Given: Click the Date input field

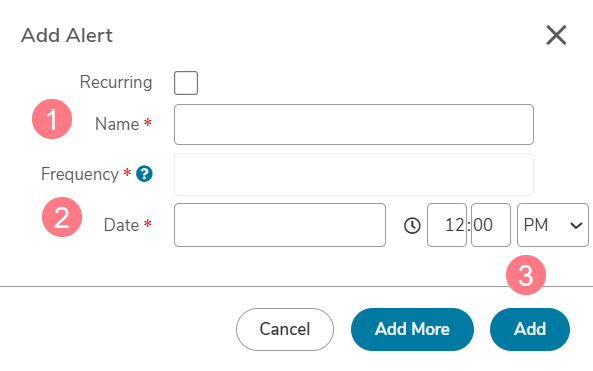Looking at the screenshot, I should tap(280, 225).
